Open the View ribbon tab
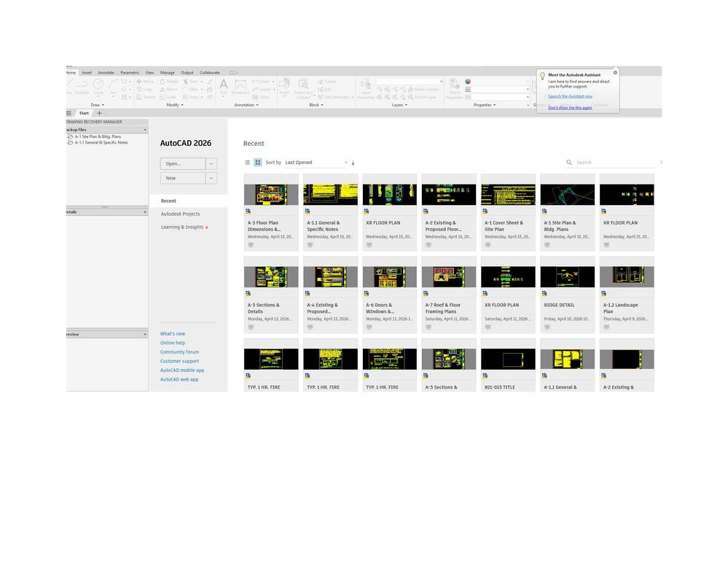The image size is (728, 563). point(149,72)
